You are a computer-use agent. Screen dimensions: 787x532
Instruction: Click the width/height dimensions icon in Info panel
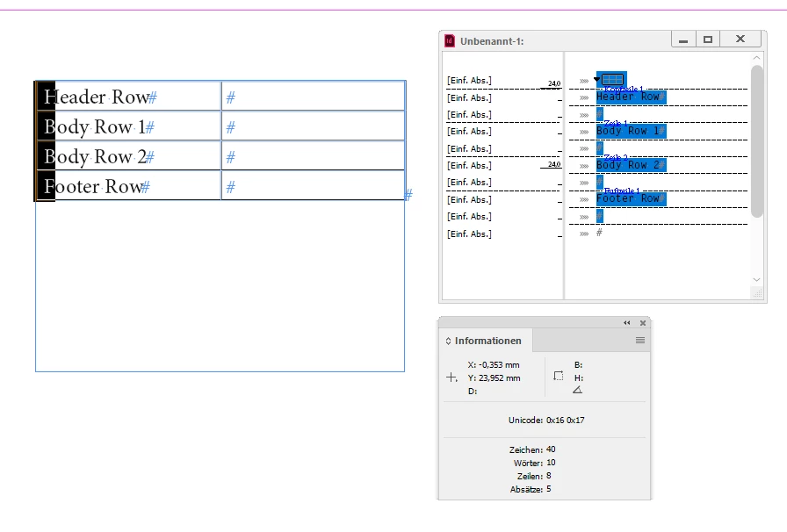click(558, 376)
